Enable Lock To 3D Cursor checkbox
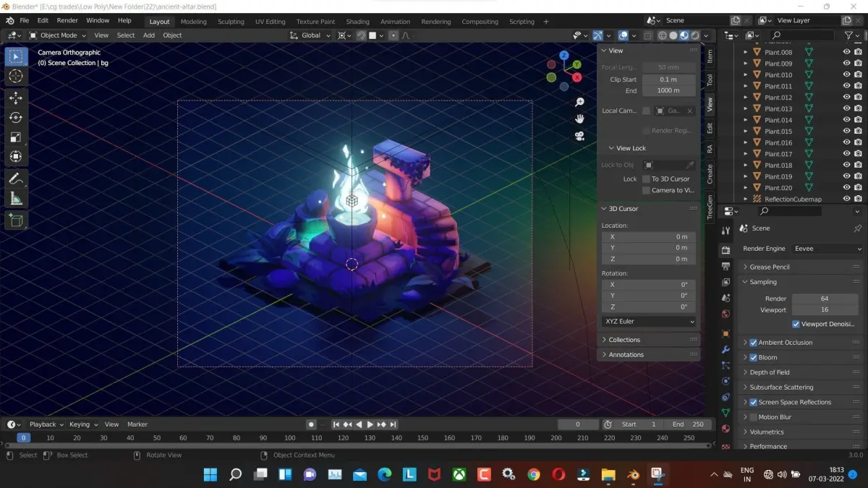868x488 pixels. coord(646,179)
